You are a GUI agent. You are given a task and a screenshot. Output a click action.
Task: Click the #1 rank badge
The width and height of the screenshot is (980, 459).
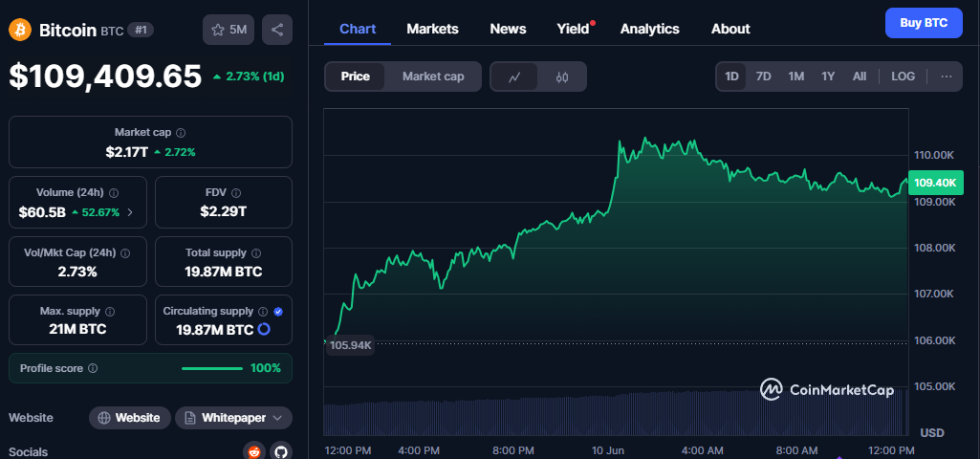pyautogui.click(x=141, y=30)
